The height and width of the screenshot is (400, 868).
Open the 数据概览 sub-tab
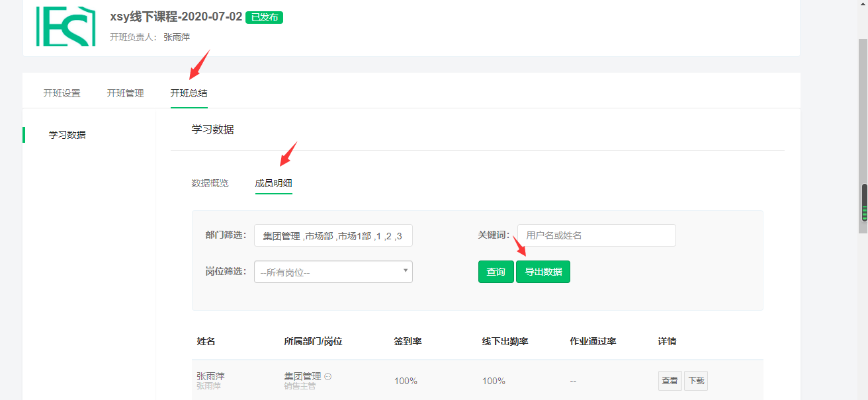click(210, 183)
